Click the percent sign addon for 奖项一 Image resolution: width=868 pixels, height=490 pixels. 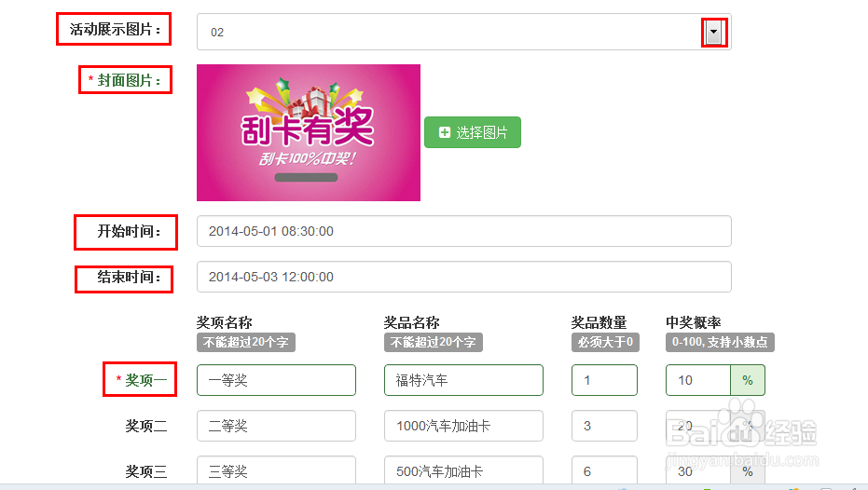point(747,380)
